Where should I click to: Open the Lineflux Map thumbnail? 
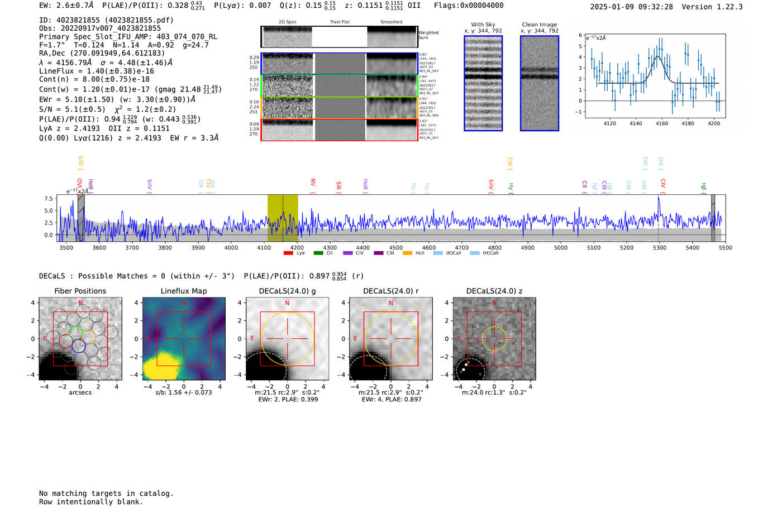click(184, 339)
